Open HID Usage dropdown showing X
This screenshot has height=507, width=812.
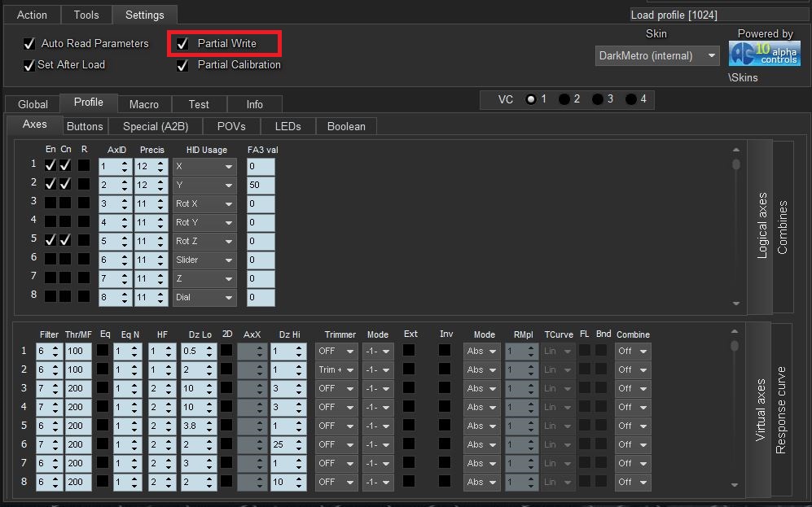pyautogui.click(x=204, y=167)
